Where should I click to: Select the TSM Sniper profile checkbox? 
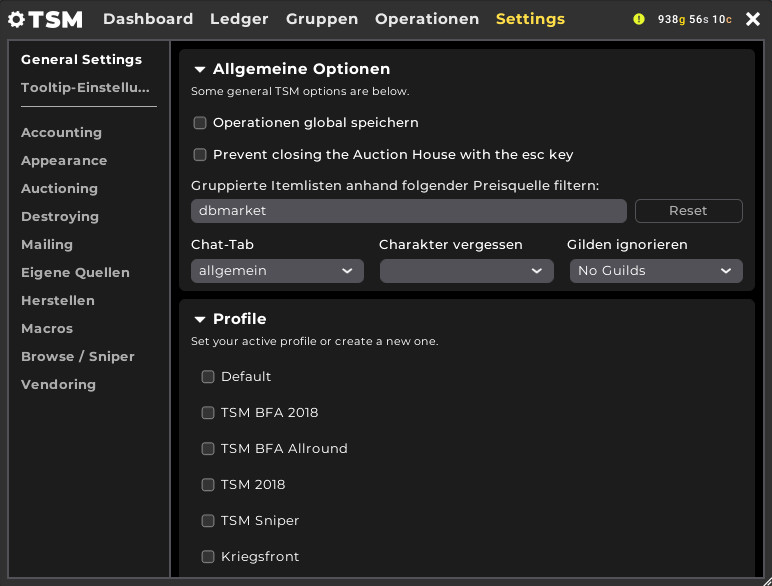pos(208,521)
